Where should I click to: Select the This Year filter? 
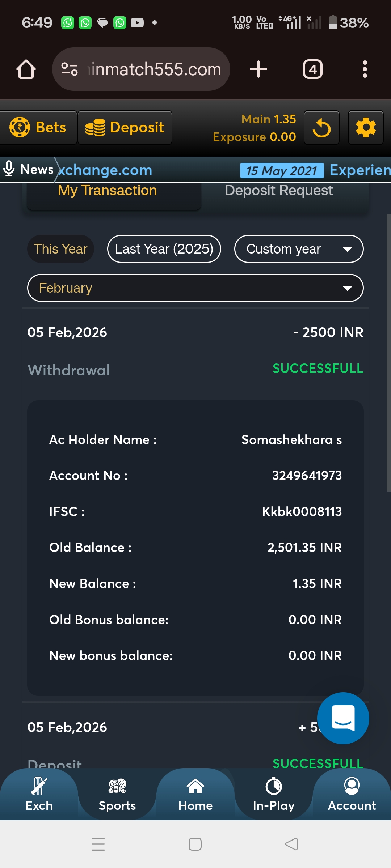(60, 249)
